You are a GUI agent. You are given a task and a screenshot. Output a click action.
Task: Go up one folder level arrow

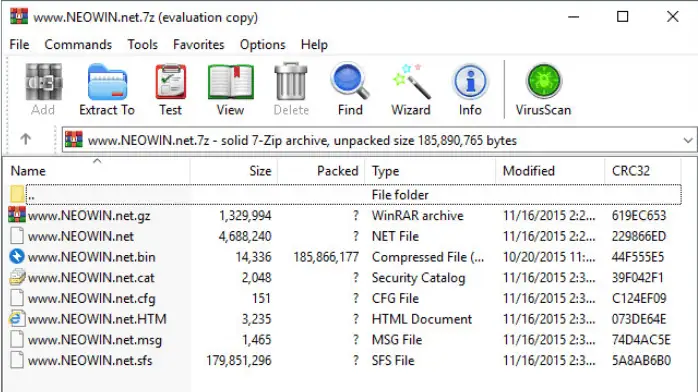coord(26,139)
